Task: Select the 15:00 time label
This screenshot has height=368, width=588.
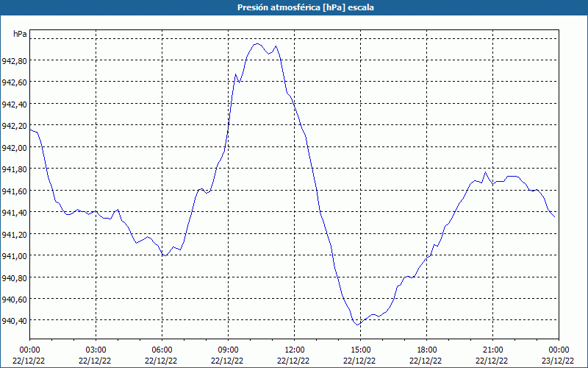Action: pos(361,350)
